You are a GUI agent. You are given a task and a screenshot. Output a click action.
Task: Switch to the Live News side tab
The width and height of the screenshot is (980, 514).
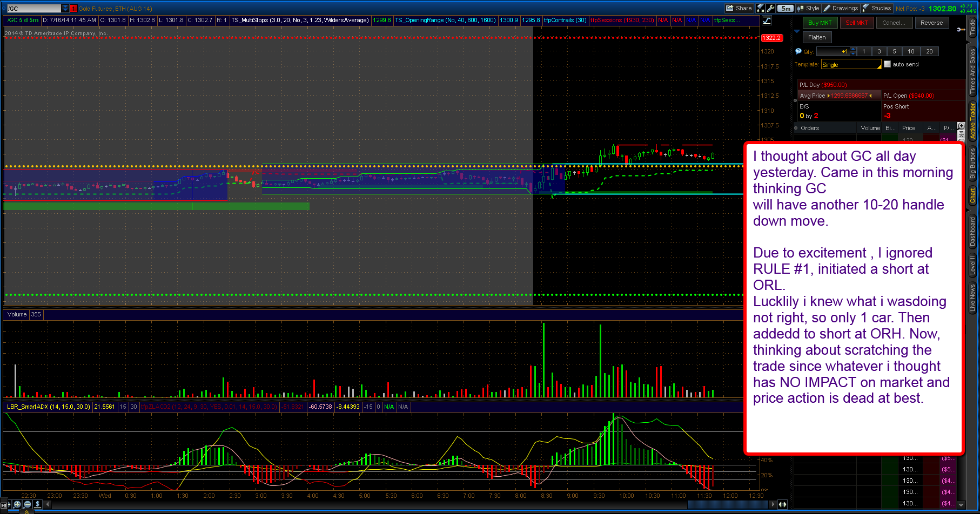pos(973,298)
